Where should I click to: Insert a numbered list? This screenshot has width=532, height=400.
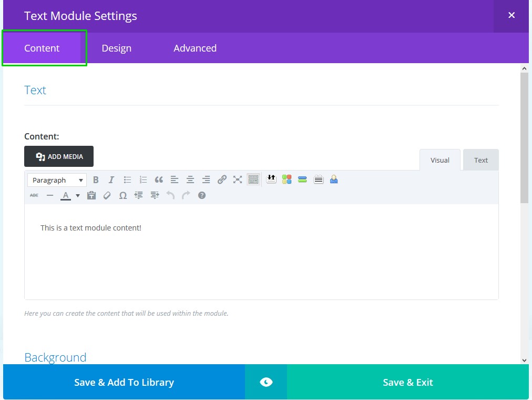coord(143,180)
